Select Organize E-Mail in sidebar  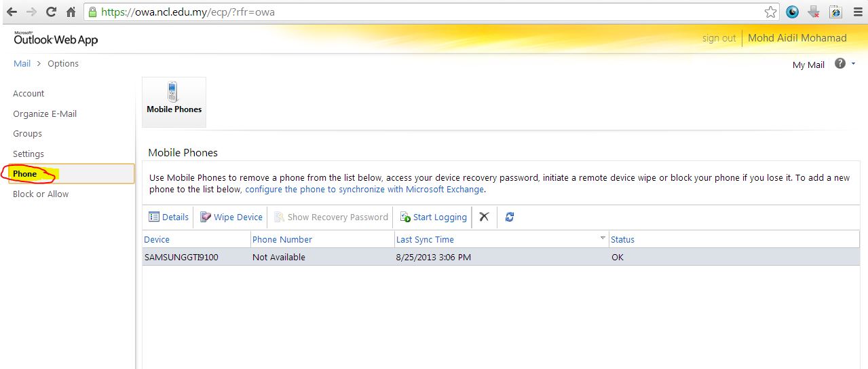click(45, 114)
